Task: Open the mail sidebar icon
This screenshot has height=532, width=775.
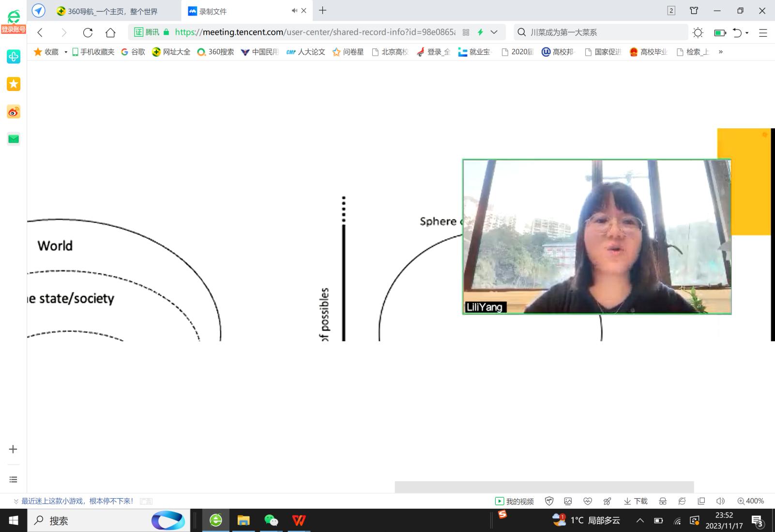Action: click(x=14, y=139)
